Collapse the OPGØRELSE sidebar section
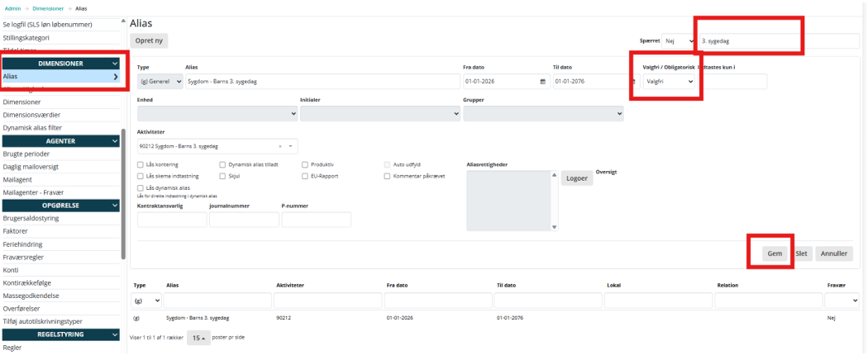 115,205
